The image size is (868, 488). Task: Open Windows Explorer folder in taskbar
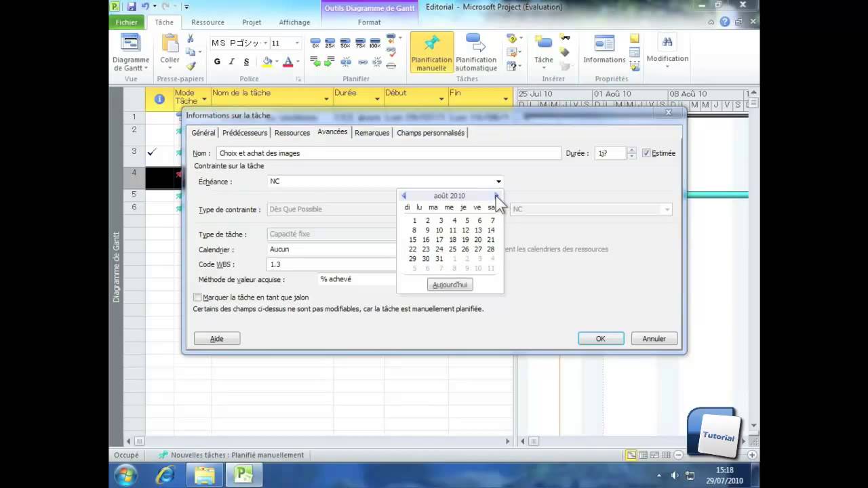click(x=205, y=475)
